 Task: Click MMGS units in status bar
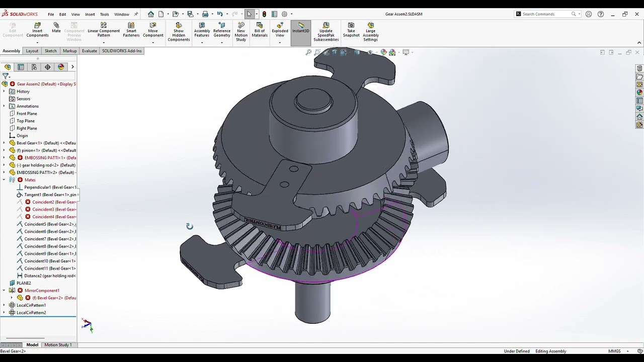pyautogui.click(x=614, y=351)
